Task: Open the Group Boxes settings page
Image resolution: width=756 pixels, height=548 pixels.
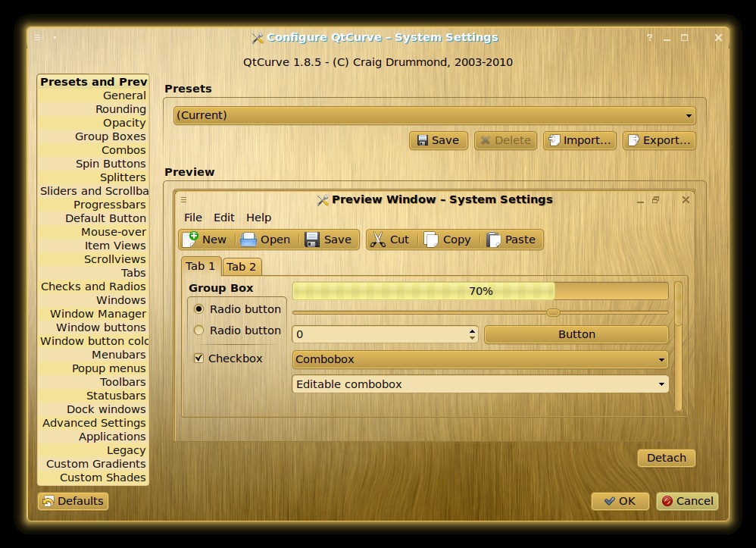Action: [x=92, y=136]
